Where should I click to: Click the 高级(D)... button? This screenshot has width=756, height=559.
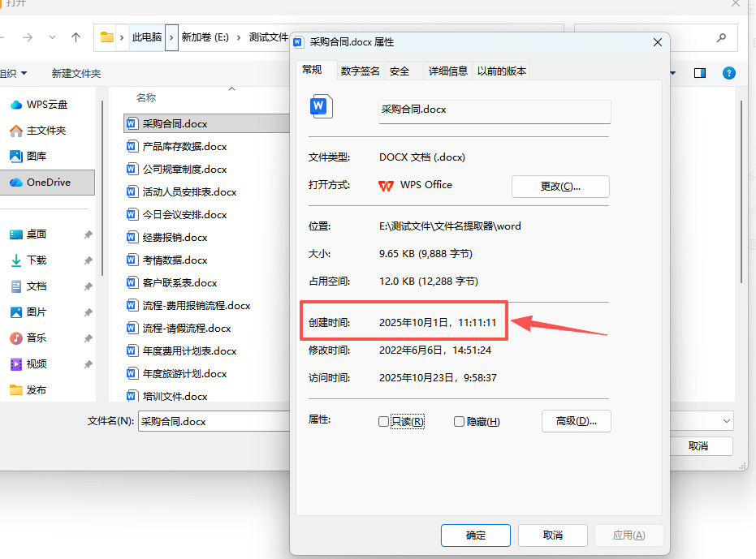click(577, 421)
